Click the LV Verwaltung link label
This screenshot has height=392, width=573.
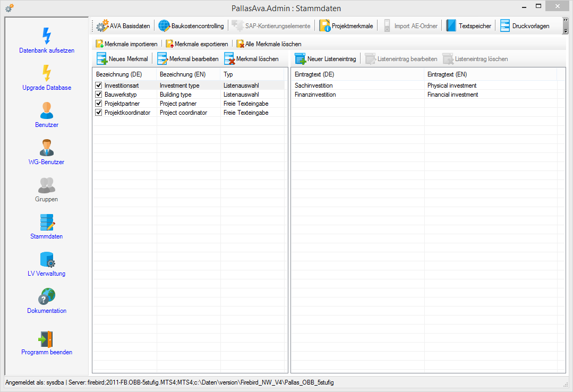pyautogui.click(x=46, y=274)
